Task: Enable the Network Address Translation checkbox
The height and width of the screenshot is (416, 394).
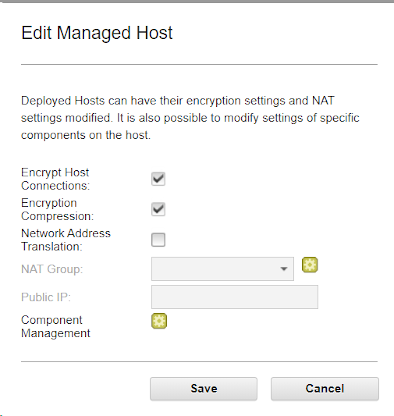Action: 158,240
